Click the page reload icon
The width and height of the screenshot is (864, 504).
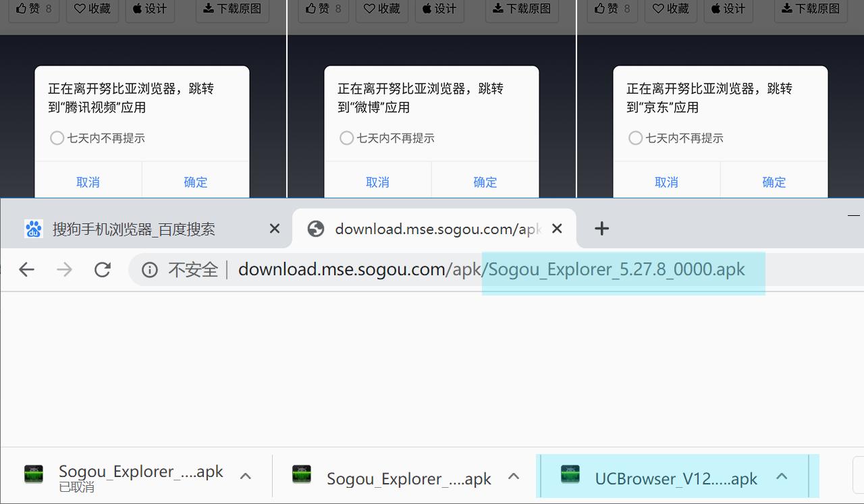tap(103, 269)
